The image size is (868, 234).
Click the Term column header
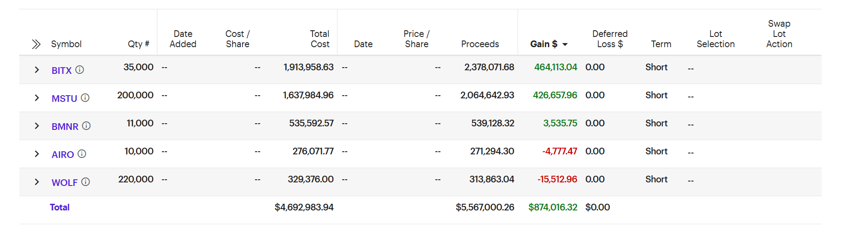661,44
